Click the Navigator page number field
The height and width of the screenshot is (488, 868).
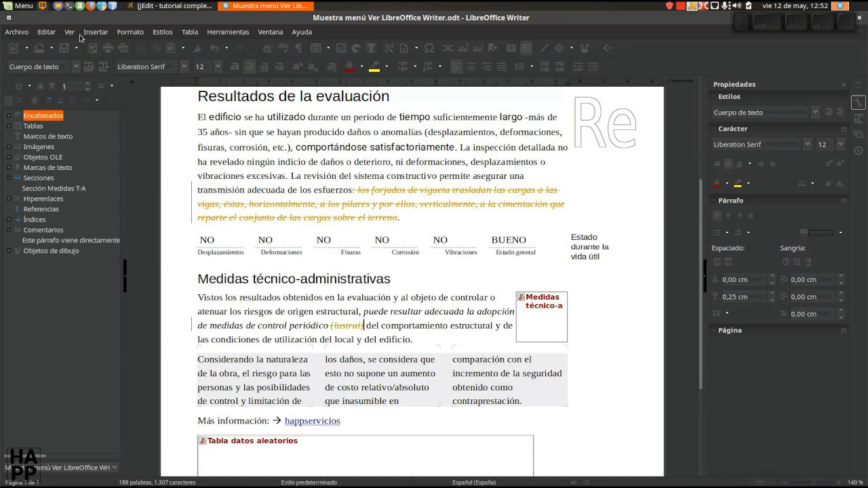[x=71, y=86]
